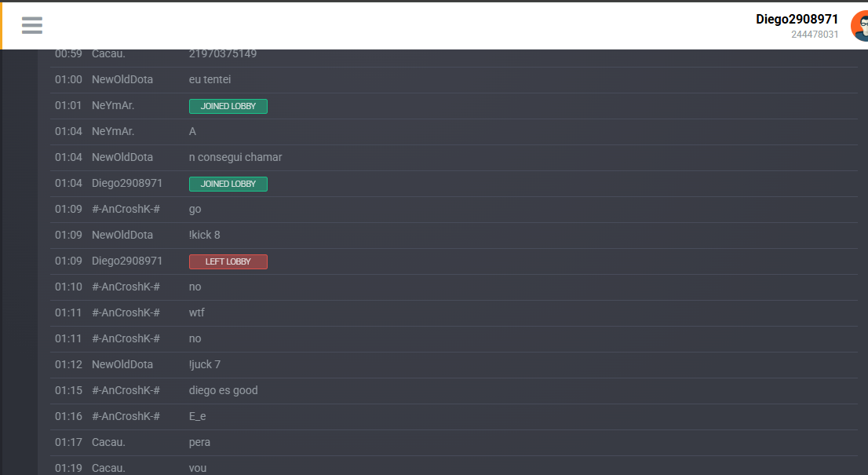Image resolution: width=868 pixels, height=475 pixels.
Task: Select the account ID 244478031
Action: [815, 35]
